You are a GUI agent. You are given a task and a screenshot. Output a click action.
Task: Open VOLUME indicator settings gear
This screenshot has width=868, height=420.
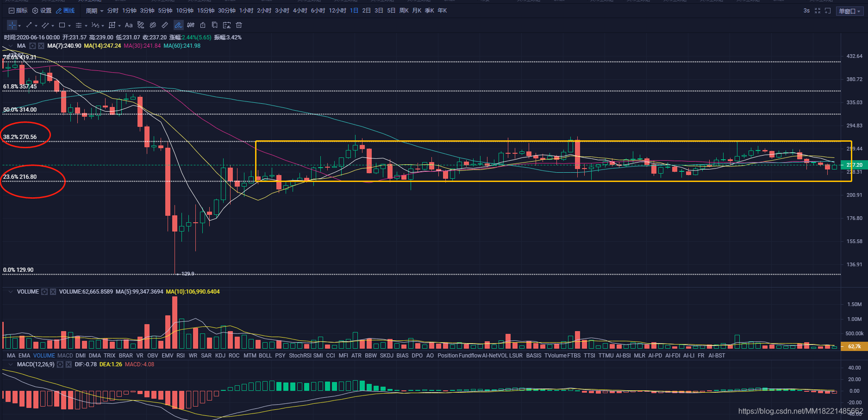[x=44, y=292]
